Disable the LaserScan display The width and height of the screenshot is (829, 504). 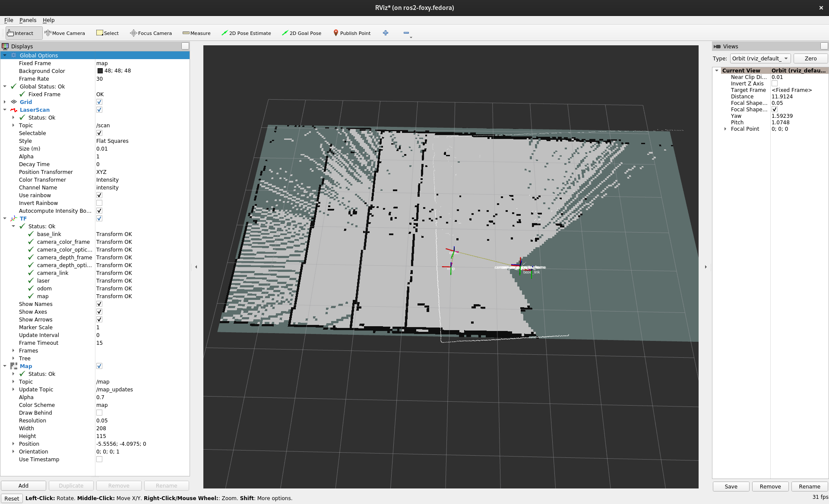point(99,110)
